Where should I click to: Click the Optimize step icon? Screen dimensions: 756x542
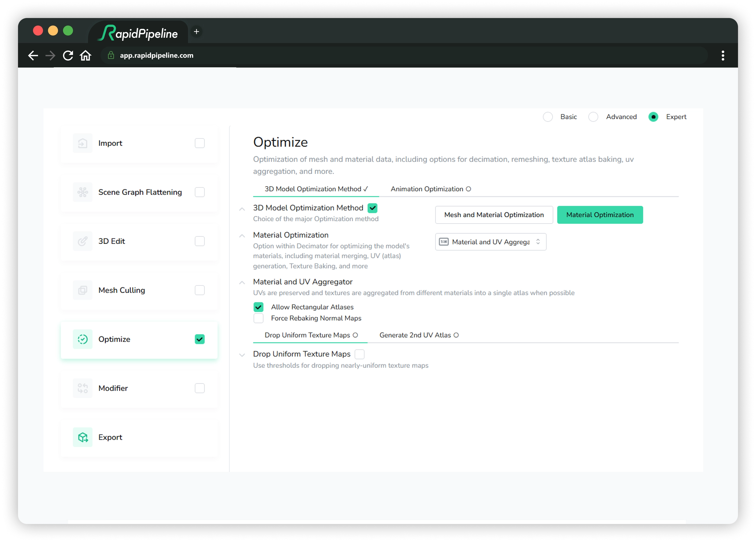coord(82,339)
